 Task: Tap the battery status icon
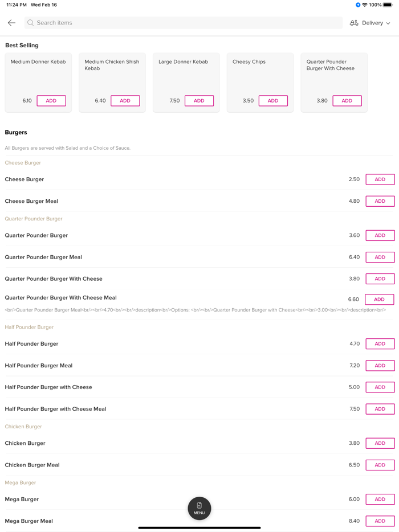pyautogui.click(x=388, y=5)
